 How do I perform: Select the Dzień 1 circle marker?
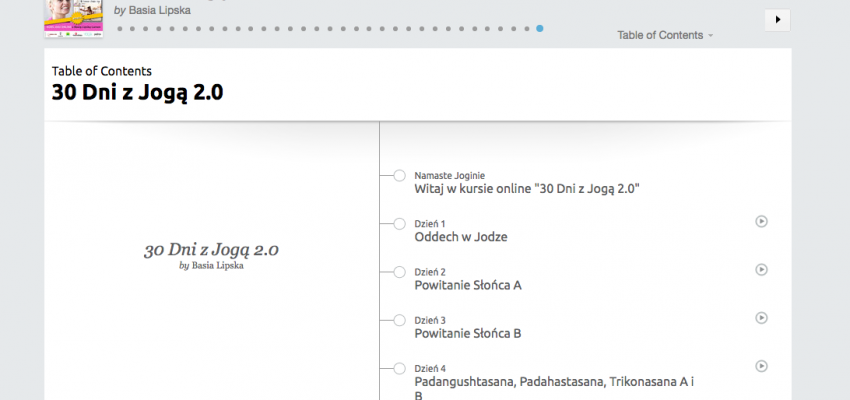click(399, 224)
